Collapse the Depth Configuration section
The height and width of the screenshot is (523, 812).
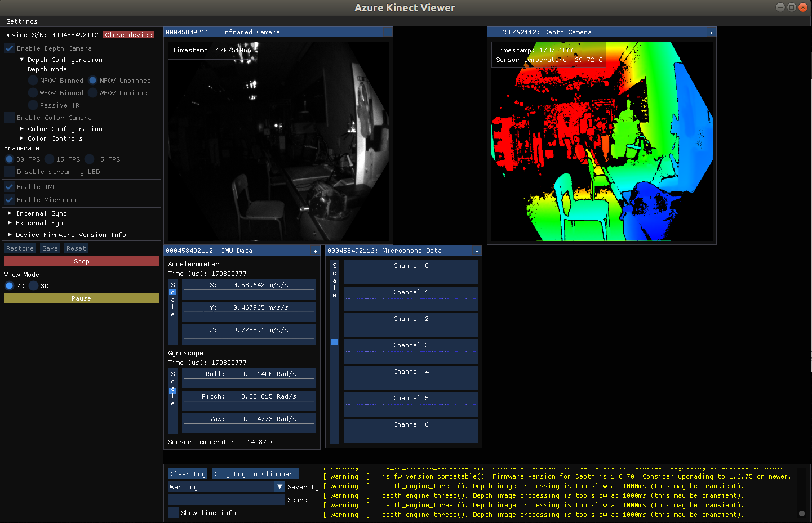tap(22, 60)
